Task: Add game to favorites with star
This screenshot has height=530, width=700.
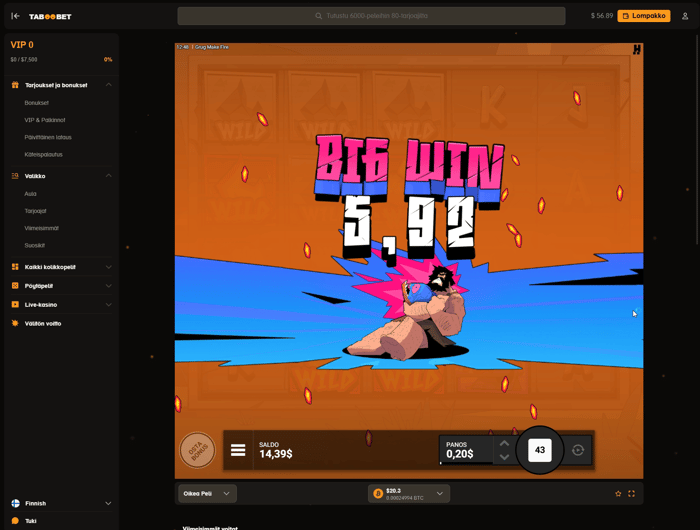Action: click(x=618, y=493)
